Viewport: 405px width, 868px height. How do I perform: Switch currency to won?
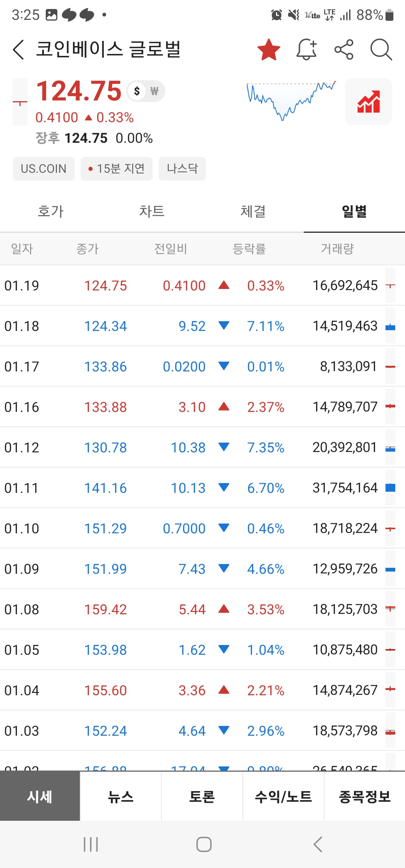coord(154,91)
